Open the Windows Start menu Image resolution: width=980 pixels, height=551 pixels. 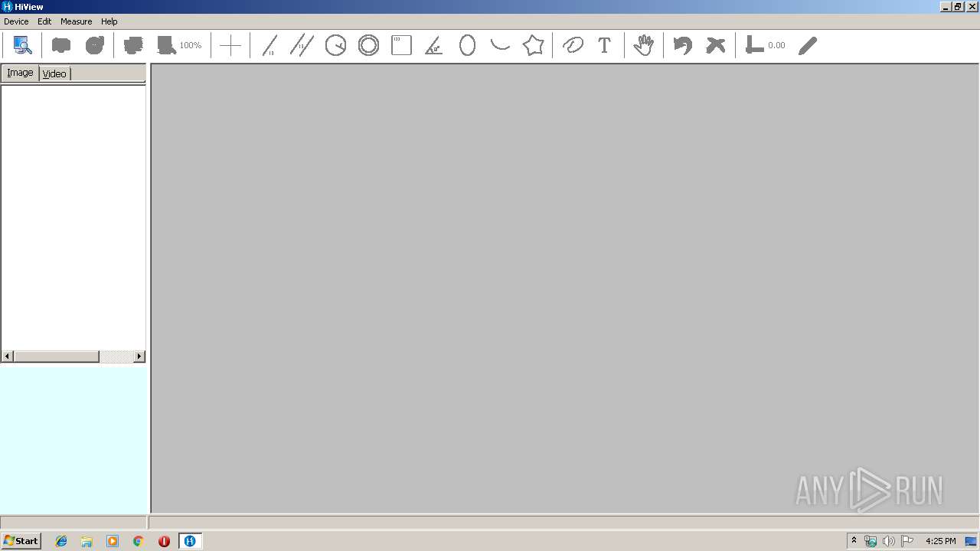point(21,540)
